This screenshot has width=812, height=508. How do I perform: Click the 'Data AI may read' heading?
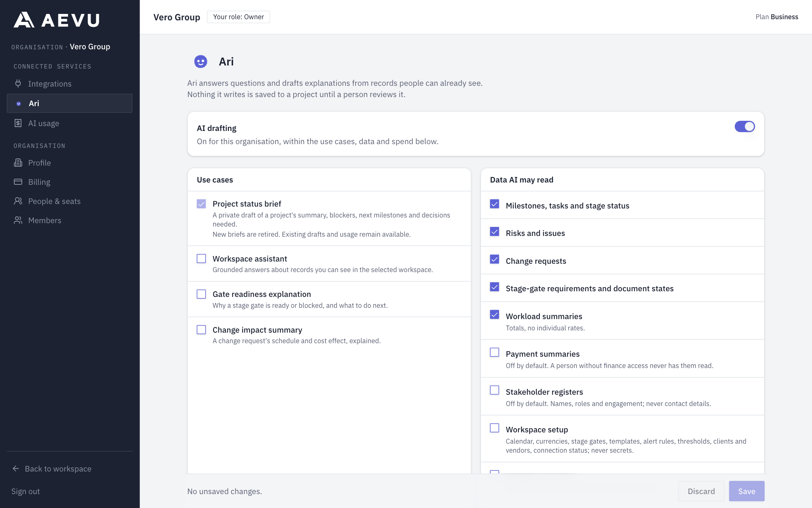[521, 179]
